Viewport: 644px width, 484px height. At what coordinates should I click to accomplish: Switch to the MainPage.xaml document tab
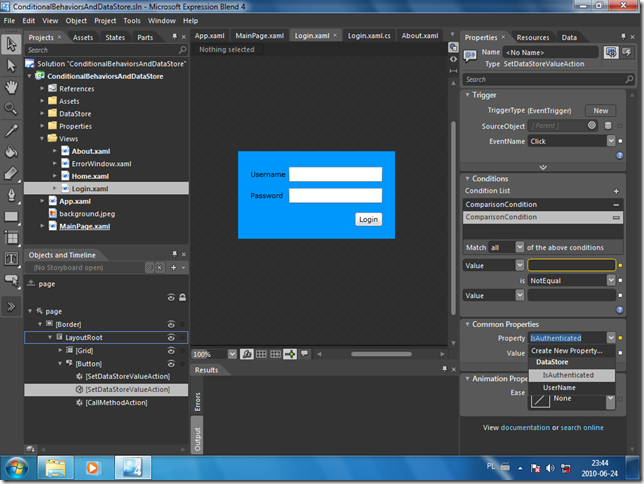[260, 35]
